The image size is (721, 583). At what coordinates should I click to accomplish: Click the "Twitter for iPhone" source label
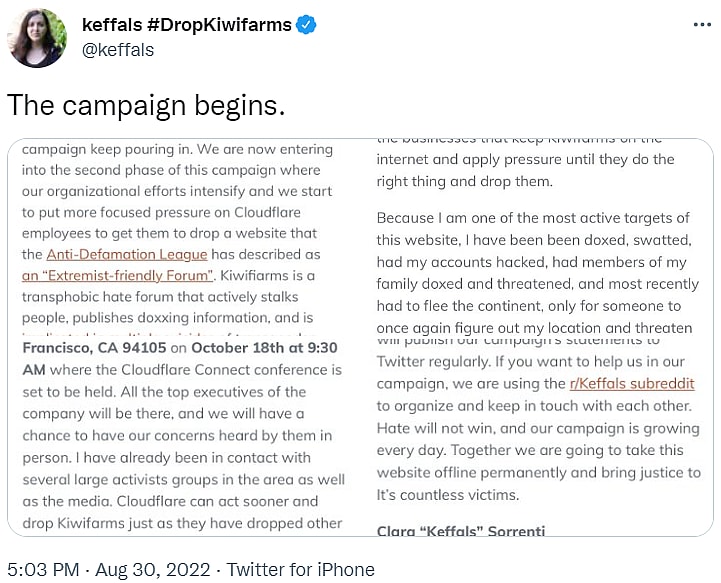(x=300, y=570)
